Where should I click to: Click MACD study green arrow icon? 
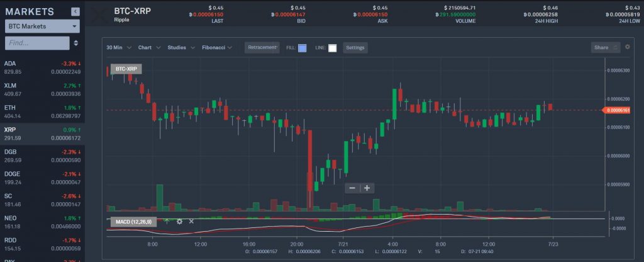166,221
